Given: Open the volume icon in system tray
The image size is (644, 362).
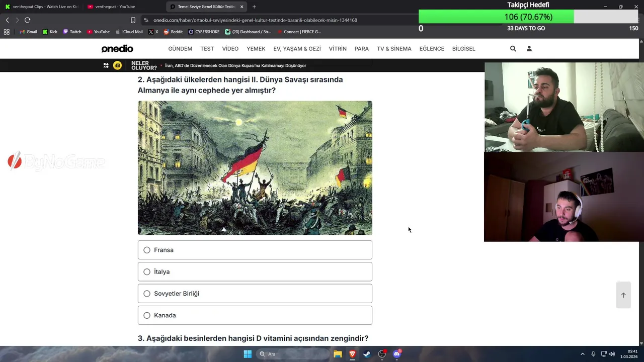Looking at the screenshot, I should click(x=612, y=354).
